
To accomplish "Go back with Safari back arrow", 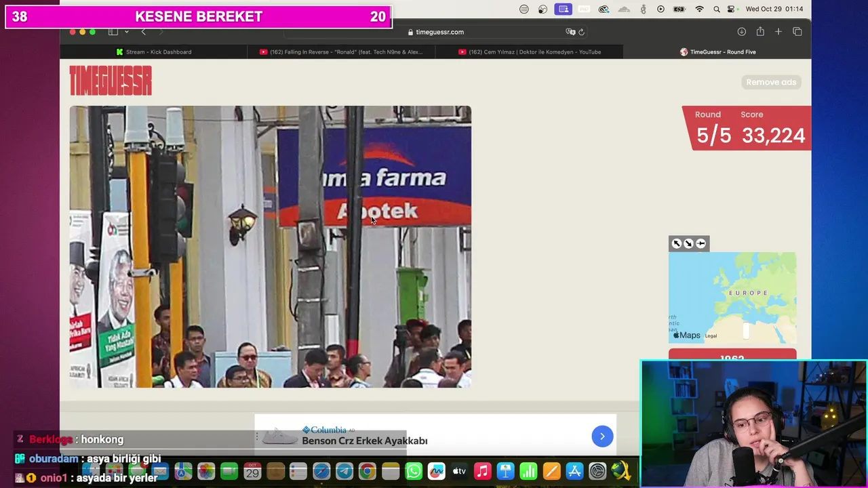I will click(143, 32).
